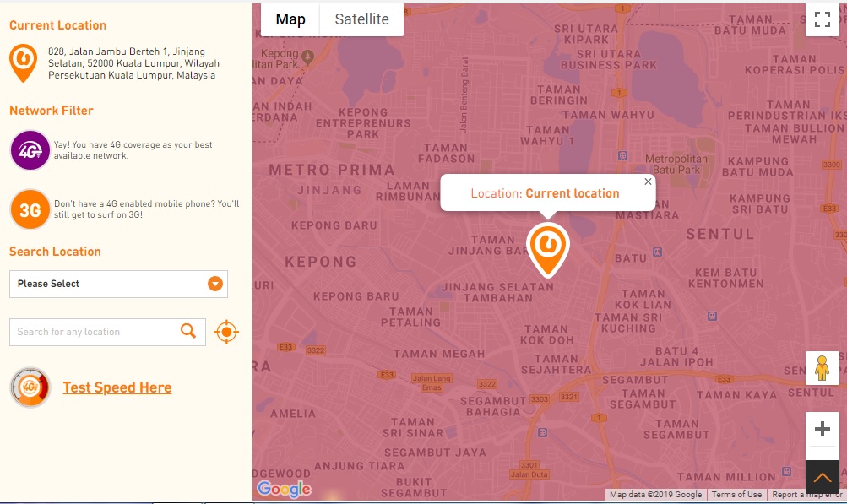
Task: Click the TAMAN MILLION label
Action: click(x=726, y=477)
